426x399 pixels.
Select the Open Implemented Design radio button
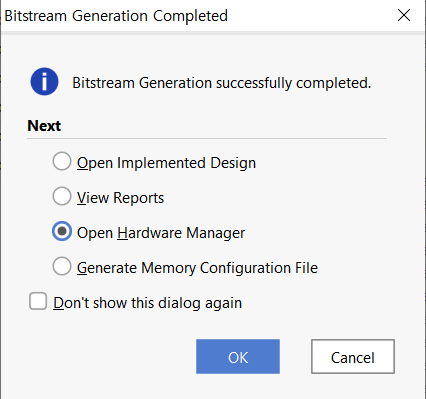click(62, 161)
